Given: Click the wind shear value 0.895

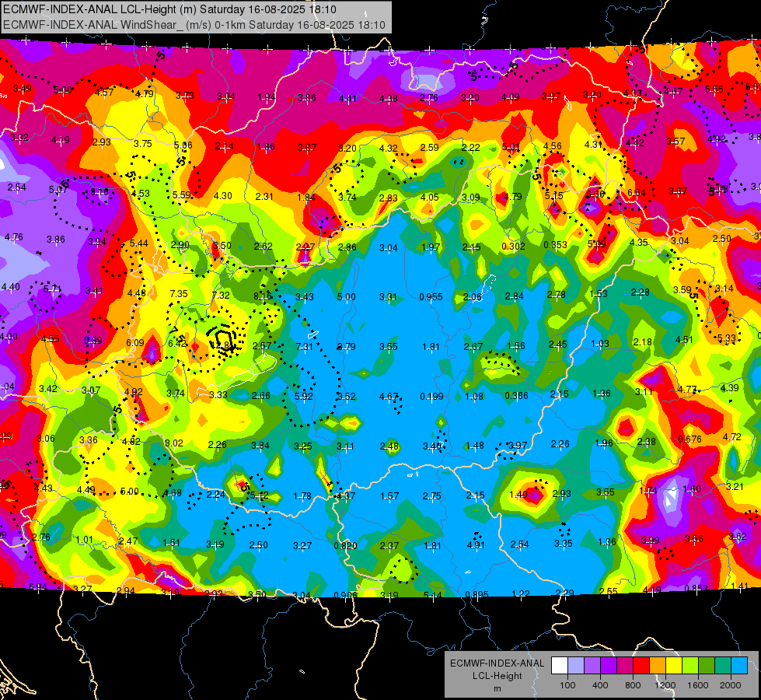Looking at the screenshot, I should [x=477, y=594].
